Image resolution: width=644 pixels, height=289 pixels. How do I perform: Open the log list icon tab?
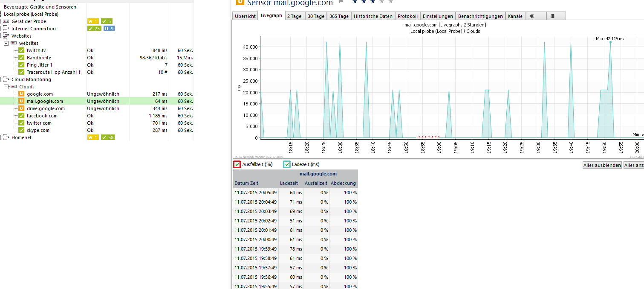[552, 16]
